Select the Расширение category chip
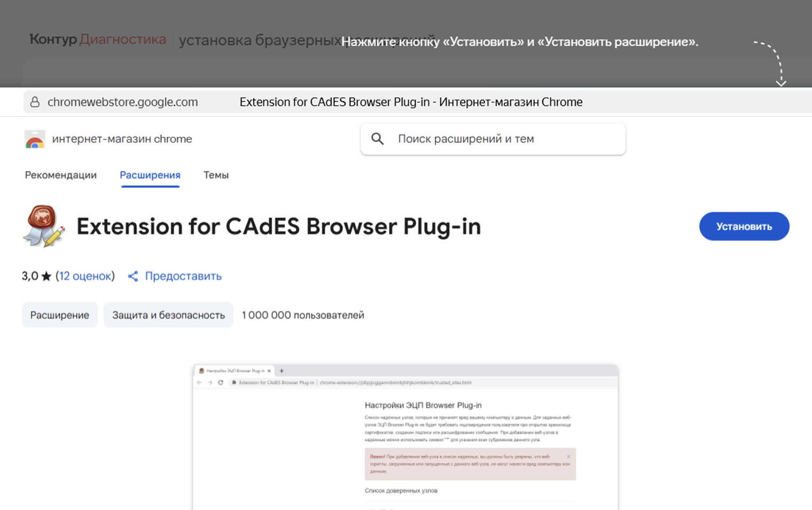This screenshot has width=812, height=510. click(60, 315)
